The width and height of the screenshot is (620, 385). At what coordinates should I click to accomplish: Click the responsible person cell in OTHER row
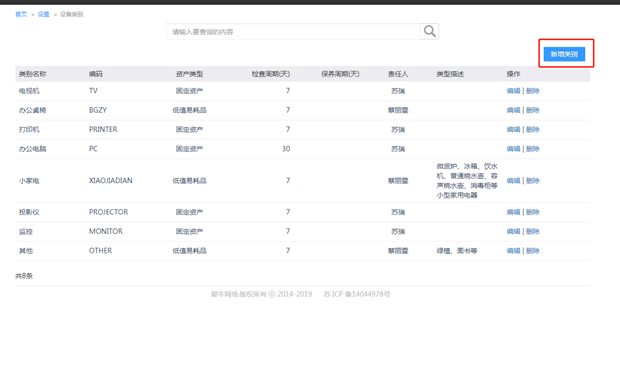point(398,251)
